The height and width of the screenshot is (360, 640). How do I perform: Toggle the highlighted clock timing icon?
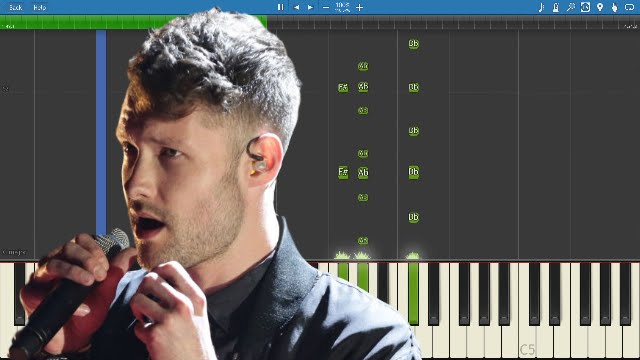click(x=585, y=7)
